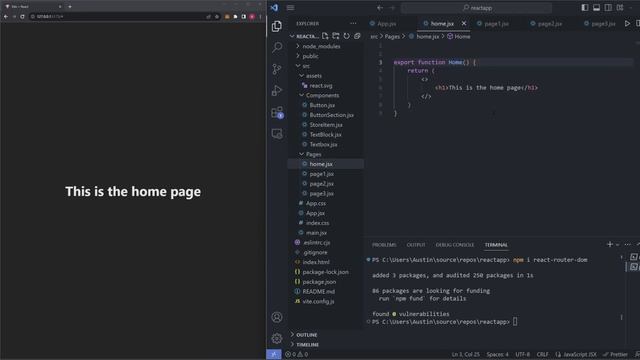Screen dimensions: 640x360
Task: Open customize layout button
Action: [x=620, y=7]
